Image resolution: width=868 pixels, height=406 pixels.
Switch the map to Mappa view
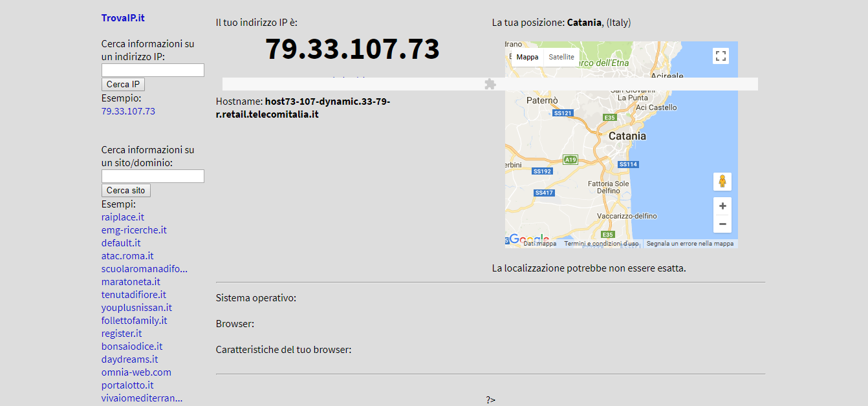coord(527,57)
